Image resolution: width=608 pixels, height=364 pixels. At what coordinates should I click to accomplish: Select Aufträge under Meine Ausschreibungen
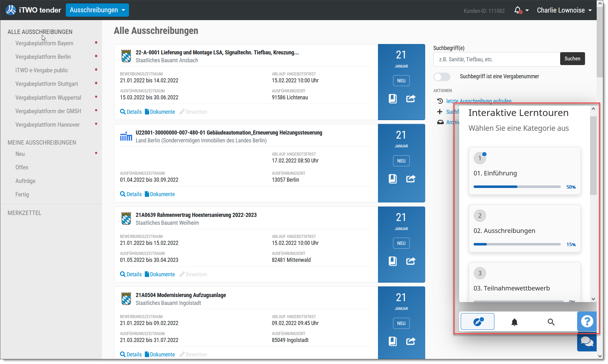25,181
